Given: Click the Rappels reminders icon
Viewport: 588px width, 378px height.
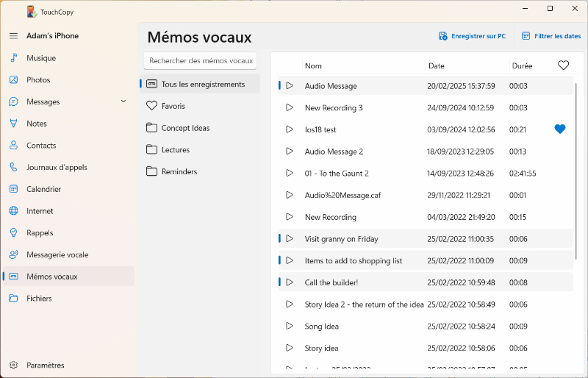Looking at the screenshot, I should click(13, 232).
